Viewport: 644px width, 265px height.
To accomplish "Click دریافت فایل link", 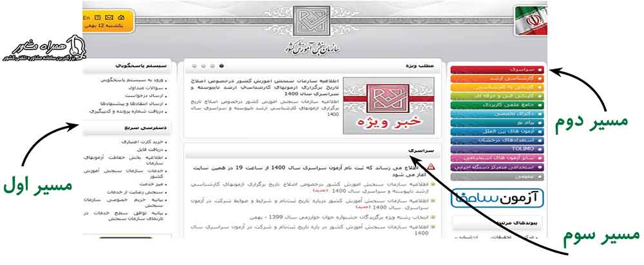I will [150, 150].
